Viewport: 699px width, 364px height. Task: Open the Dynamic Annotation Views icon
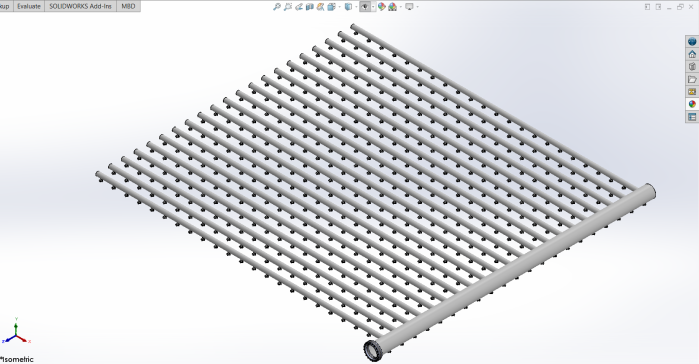tap(321, 7)
